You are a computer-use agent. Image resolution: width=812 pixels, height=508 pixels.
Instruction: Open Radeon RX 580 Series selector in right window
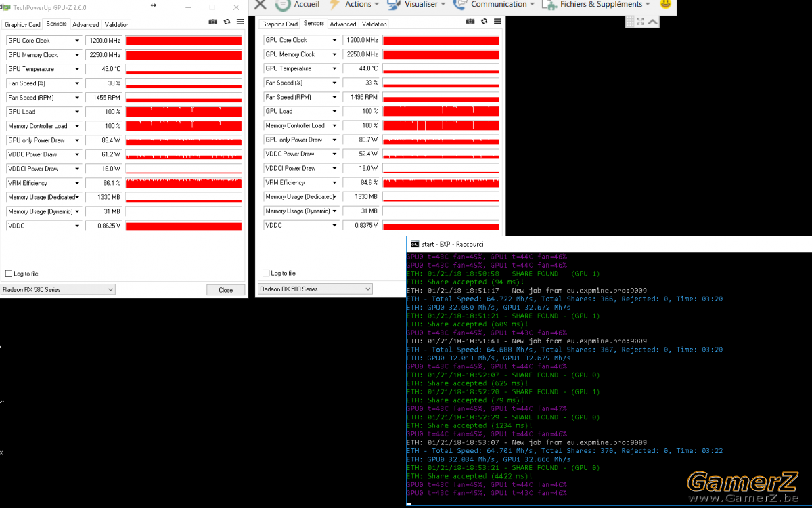pyautogui.click(x=315, y=289)
